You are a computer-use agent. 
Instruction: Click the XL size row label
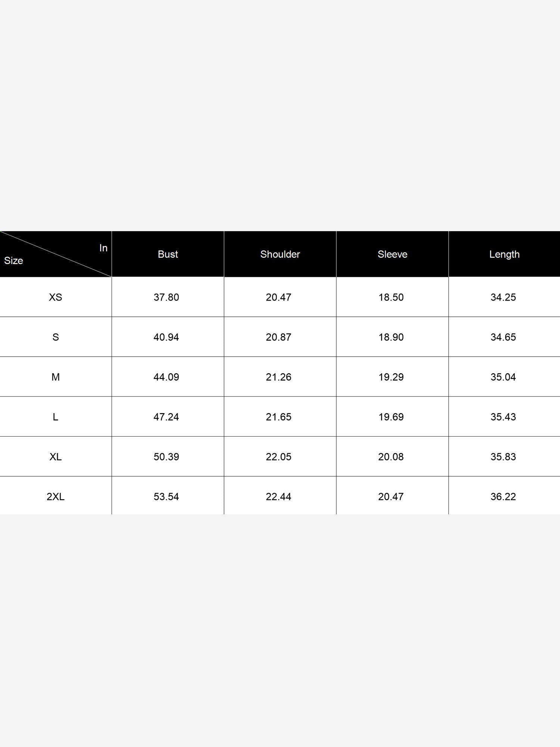click(56, 457)
